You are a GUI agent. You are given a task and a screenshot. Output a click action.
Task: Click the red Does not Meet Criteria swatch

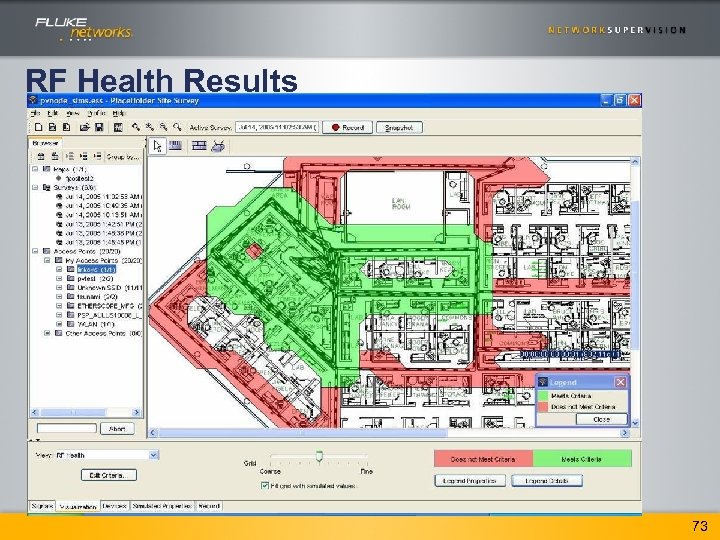coord(483,459)
